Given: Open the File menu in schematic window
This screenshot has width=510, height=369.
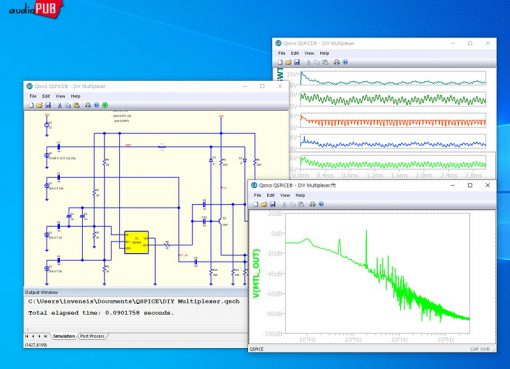Looking at the screenshot, I should 33,96.
